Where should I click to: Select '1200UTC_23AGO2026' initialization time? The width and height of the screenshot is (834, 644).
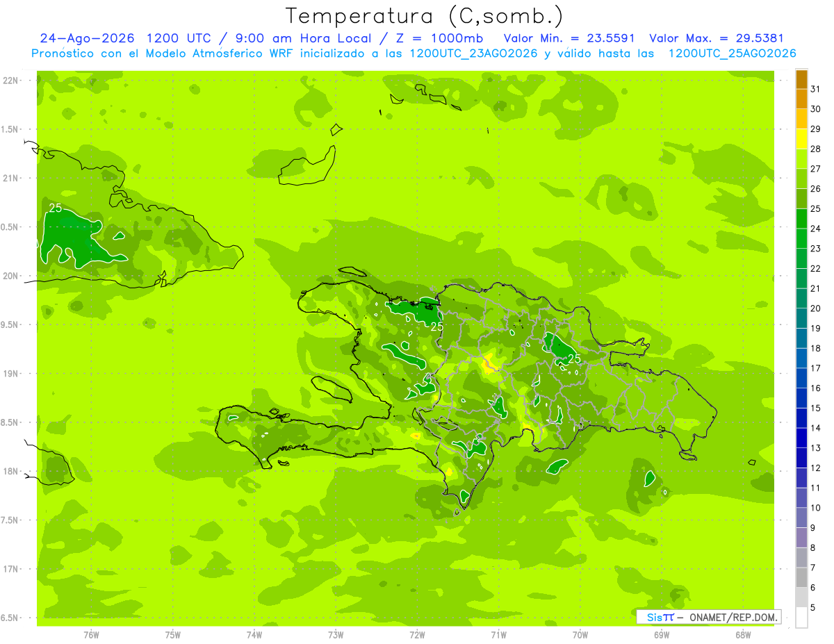click(x=473, y=53)
